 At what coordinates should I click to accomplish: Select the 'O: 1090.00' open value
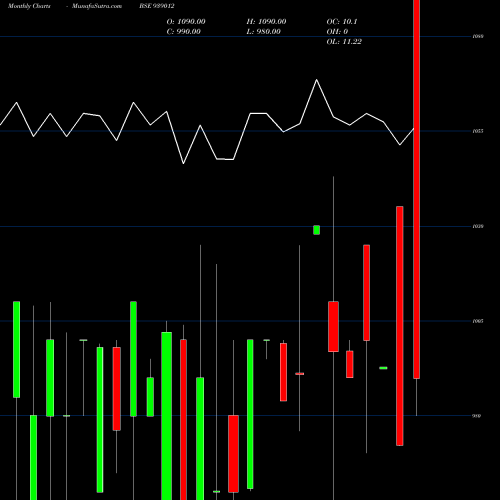(x=186, y=22)
